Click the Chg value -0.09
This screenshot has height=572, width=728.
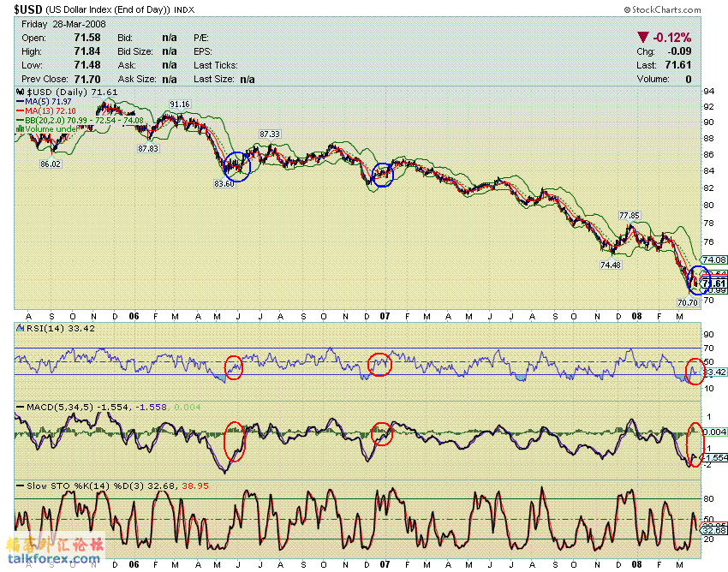point(680,51)
